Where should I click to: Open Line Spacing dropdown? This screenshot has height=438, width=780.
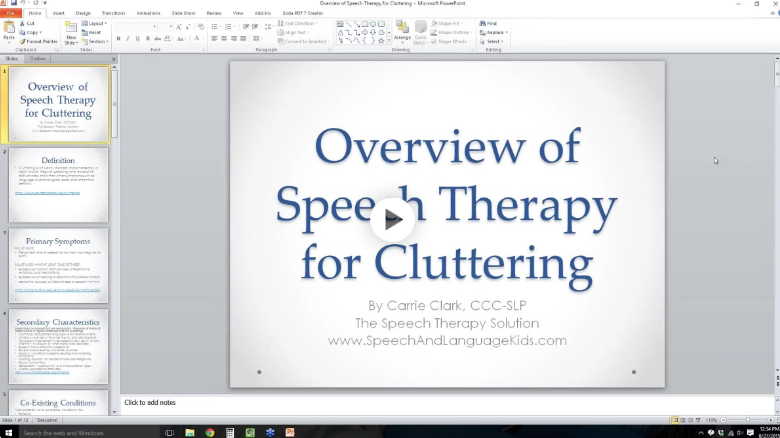tap(269, 26)
